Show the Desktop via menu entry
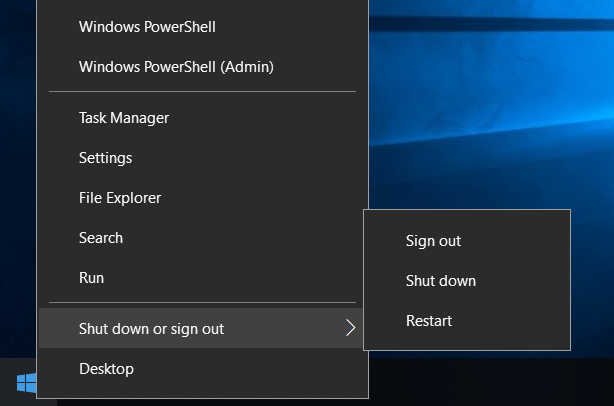Screen dimensions: 614x406 (x=106, y=369)
